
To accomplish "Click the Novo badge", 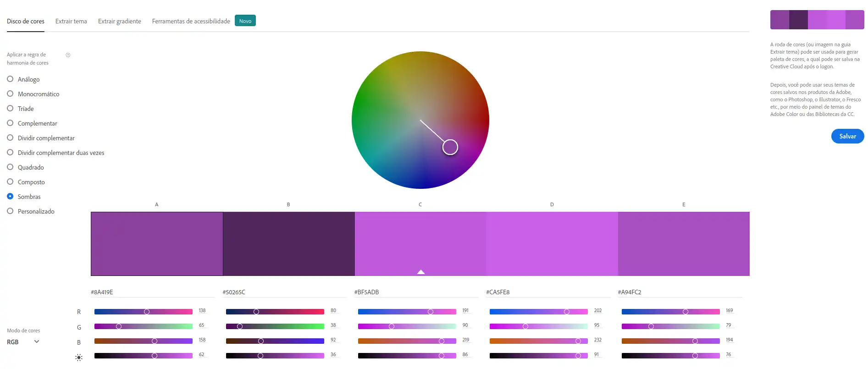I will pyautogui.click(x=245, y=21).
